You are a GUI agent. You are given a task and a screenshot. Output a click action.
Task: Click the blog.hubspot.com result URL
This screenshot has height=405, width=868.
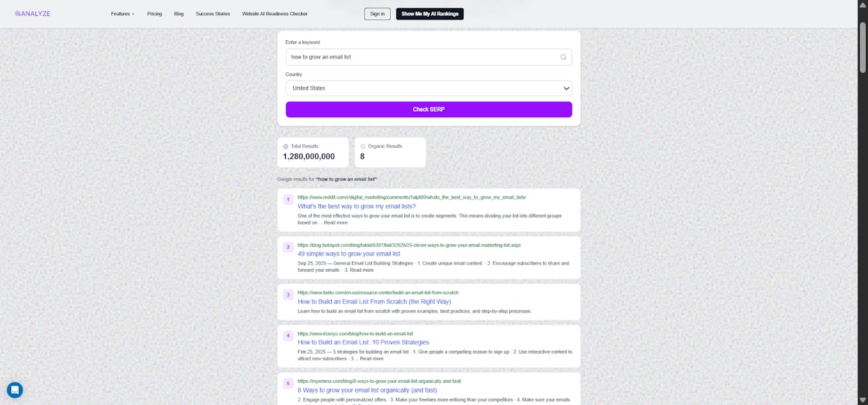409,245
